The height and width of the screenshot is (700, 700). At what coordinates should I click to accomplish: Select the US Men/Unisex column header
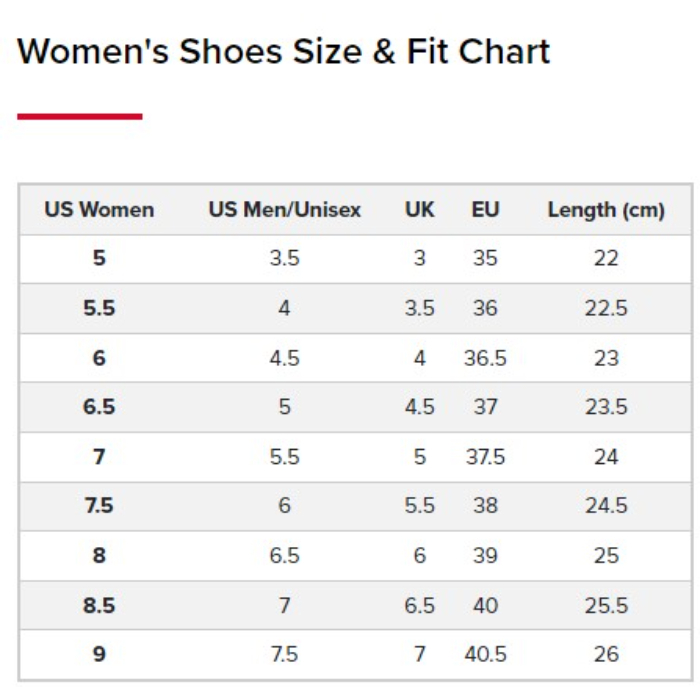(285, 210)
